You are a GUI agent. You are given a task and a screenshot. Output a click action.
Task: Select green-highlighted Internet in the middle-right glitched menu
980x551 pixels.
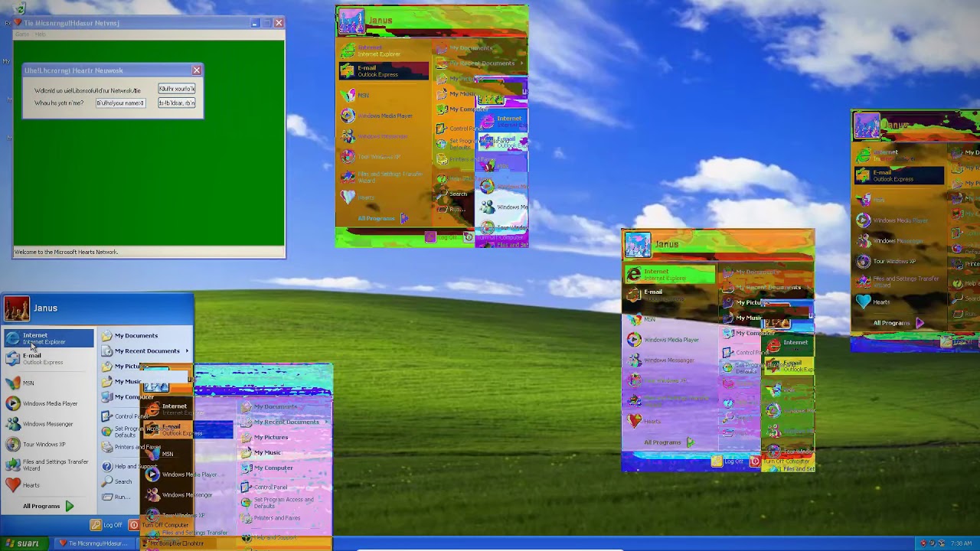tap(670, 274)
